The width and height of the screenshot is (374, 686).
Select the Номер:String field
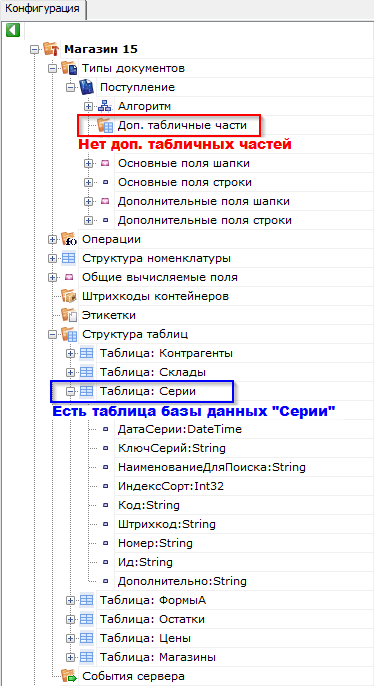click(155, 543)
